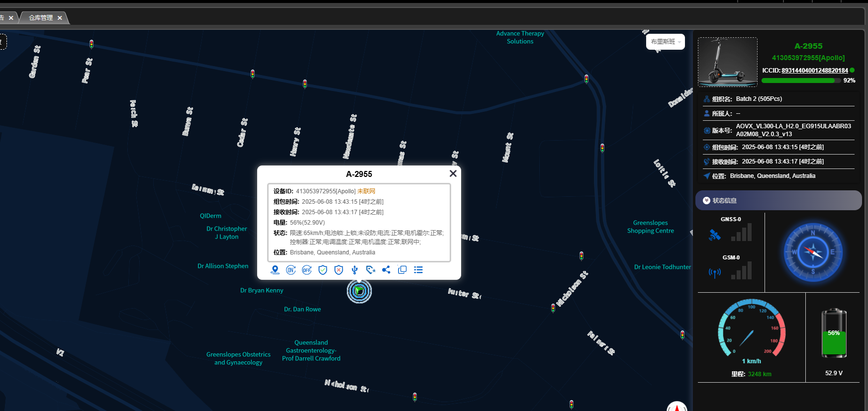Click the share icon in A-2955 popup
This screenshot has height=411, width=868.
[x=386, y=270]
